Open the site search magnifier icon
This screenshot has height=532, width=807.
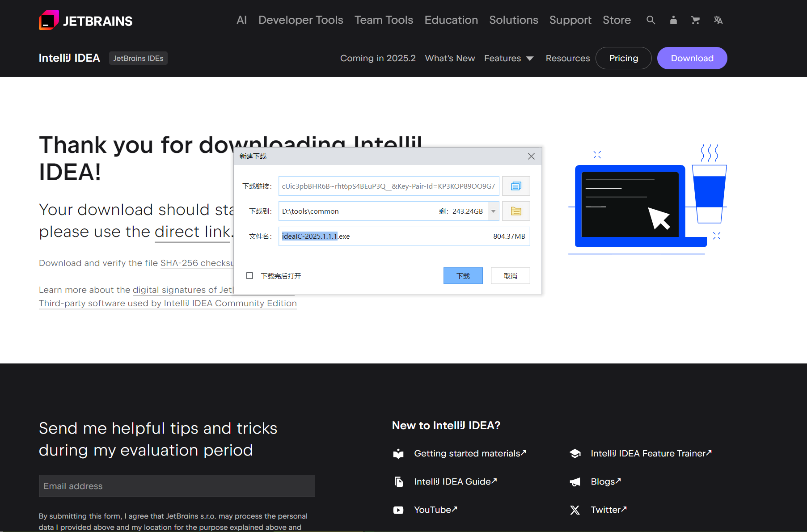651,20
